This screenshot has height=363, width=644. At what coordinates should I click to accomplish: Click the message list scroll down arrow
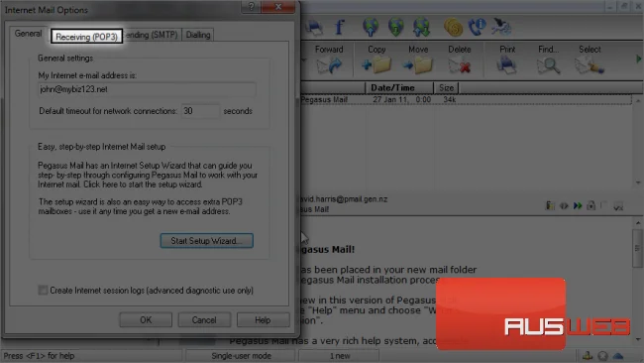pos(638,182)
